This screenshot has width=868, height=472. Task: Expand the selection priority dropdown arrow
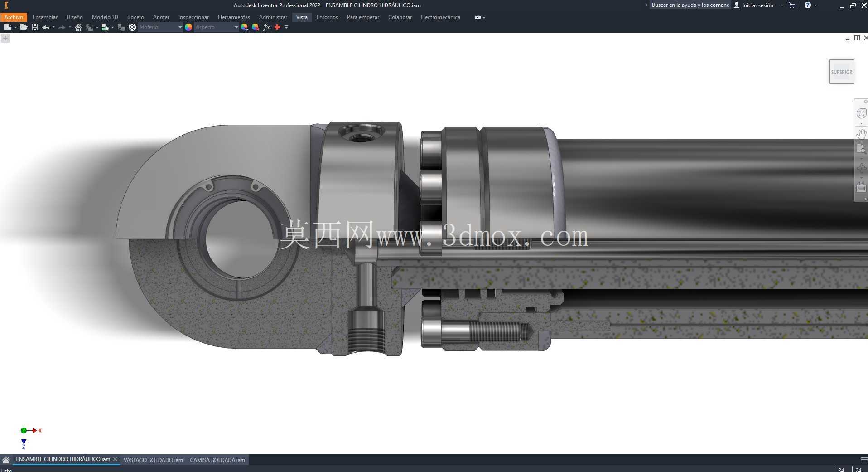click(112, 27)
